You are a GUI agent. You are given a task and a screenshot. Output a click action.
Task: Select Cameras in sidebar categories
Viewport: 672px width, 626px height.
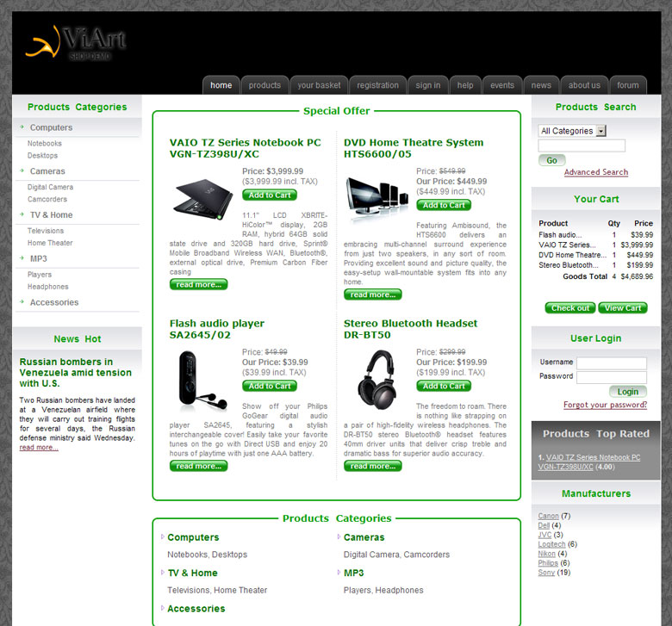(47, 171)
